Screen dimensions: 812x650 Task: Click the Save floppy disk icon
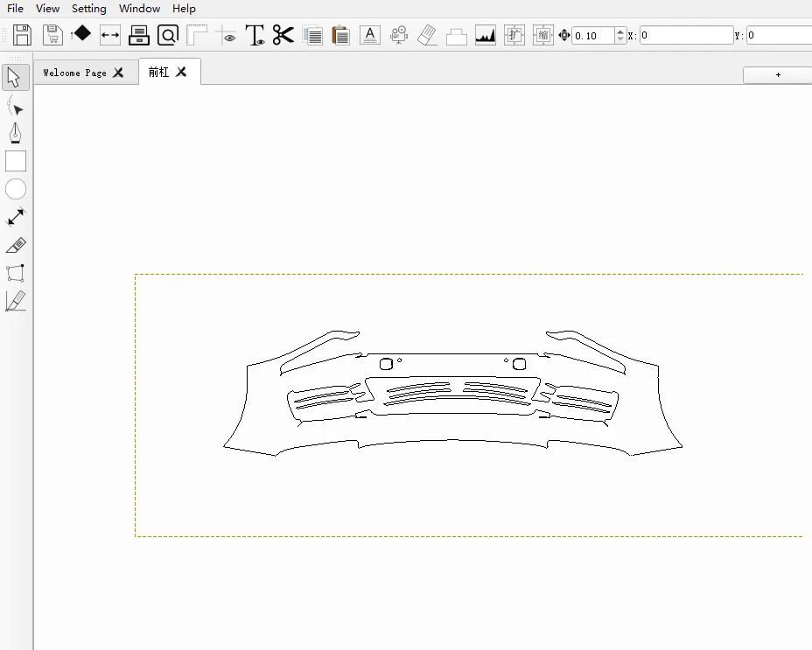point(22,35)
